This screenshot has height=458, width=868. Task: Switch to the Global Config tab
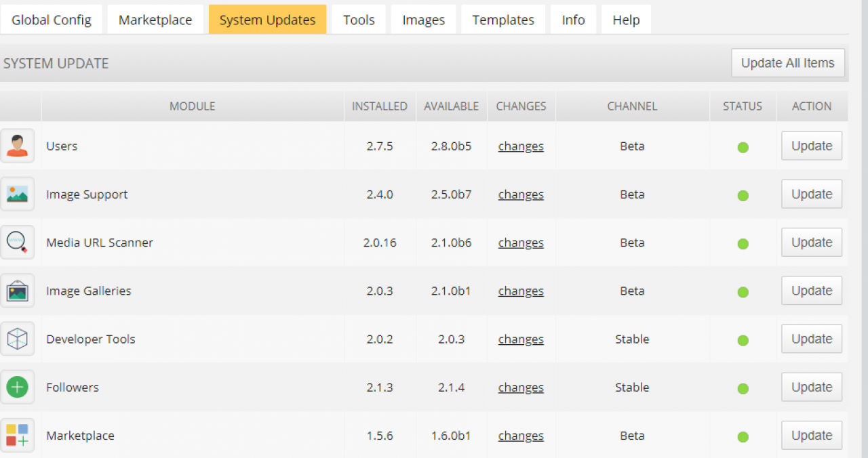point(52,20)
